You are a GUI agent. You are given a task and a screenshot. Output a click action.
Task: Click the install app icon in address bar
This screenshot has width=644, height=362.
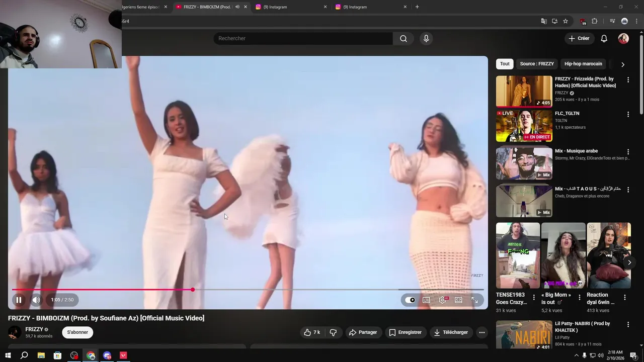[554, 21]
